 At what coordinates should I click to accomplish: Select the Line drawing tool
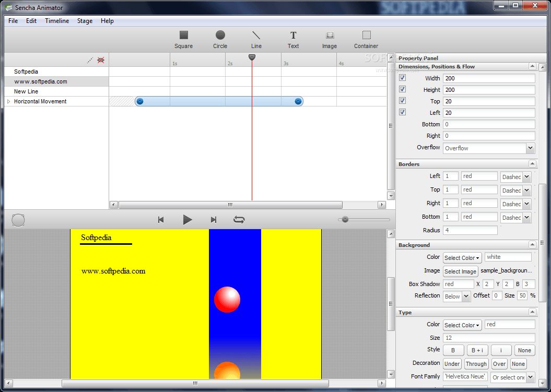pos(256,37)
